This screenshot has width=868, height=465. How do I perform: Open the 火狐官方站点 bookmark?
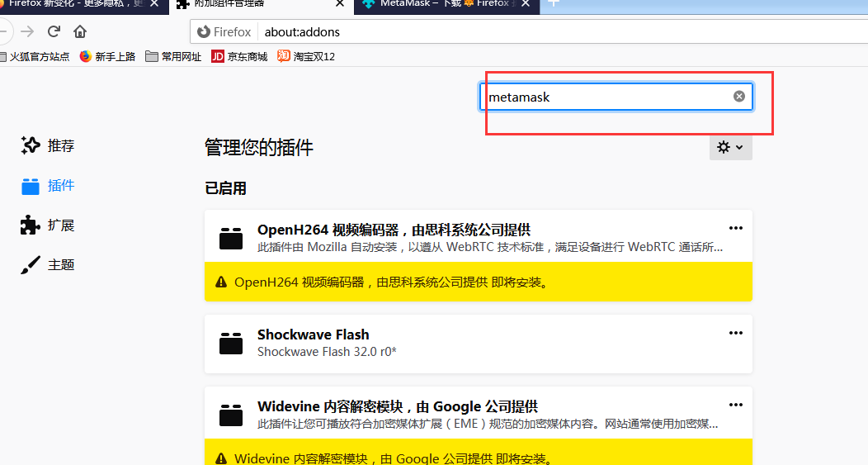coord(35,56)
